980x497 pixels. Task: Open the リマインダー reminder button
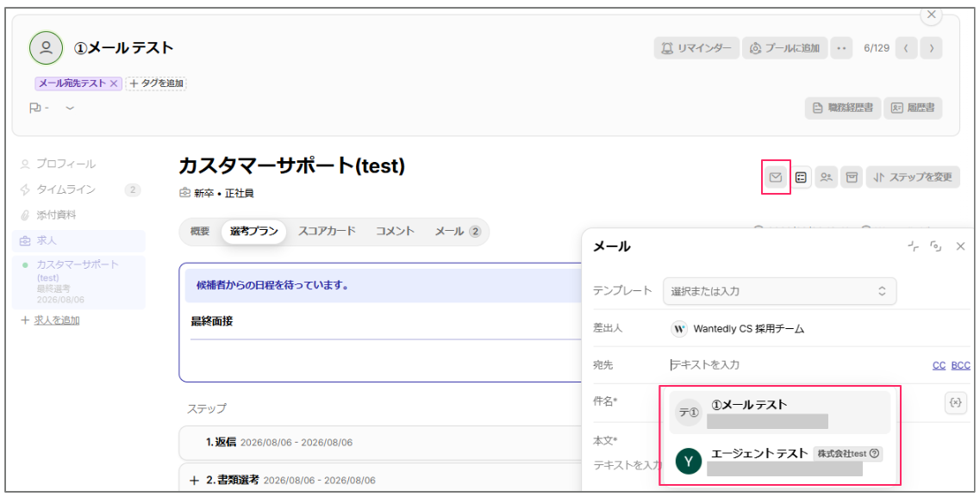coord(696,48)
